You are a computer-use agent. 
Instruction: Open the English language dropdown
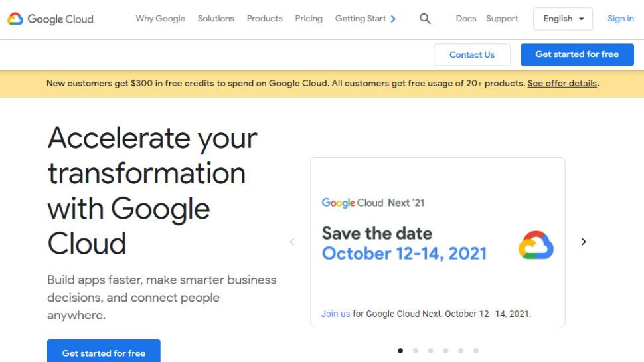pyautogui.click(x=563, y=19)
